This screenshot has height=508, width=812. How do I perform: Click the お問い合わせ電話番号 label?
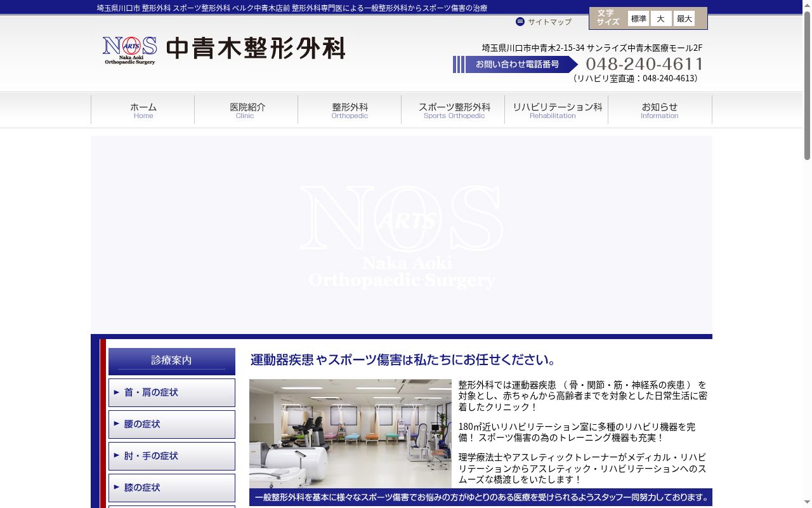[x=517, y=64]
